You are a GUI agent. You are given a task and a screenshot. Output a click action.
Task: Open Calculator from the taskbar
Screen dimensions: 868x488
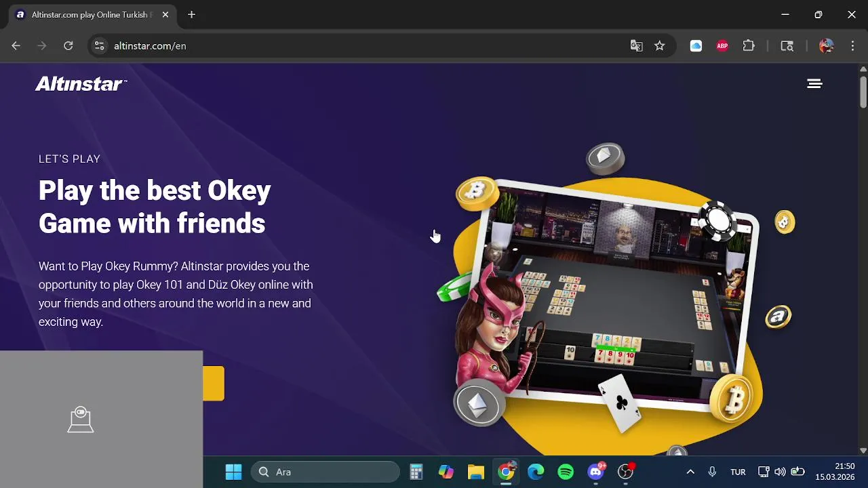click(x=416, y=472)
